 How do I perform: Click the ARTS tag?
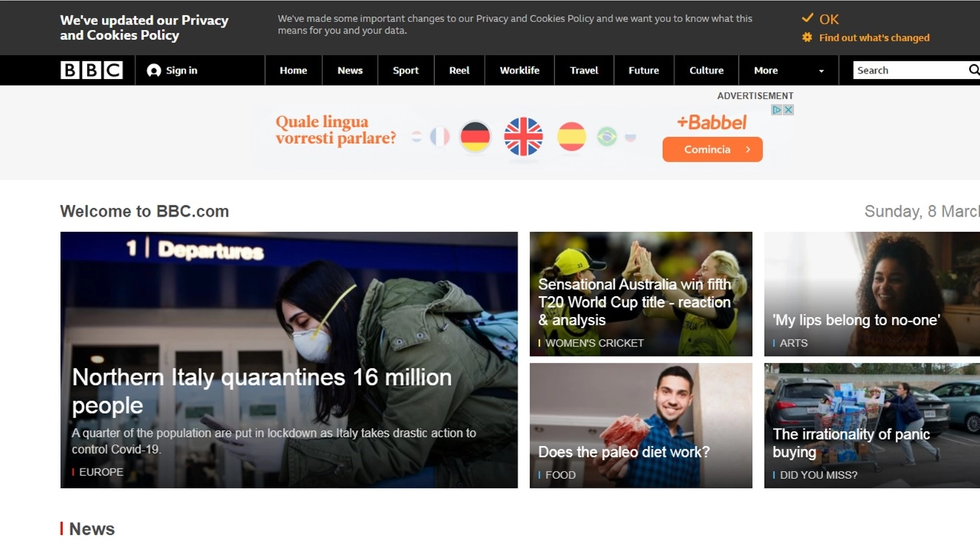[793, 343]
